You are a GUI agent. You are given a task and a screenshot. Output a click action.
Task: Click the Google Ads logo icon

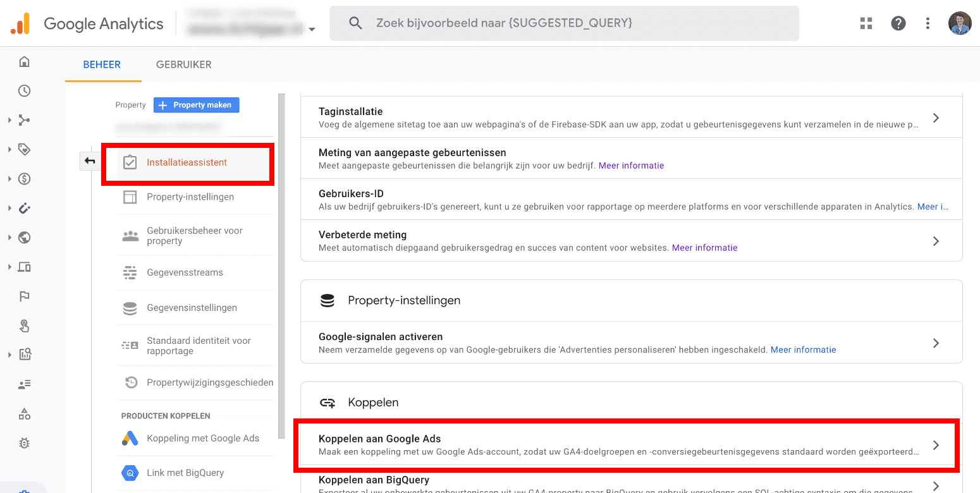[130, 438]
